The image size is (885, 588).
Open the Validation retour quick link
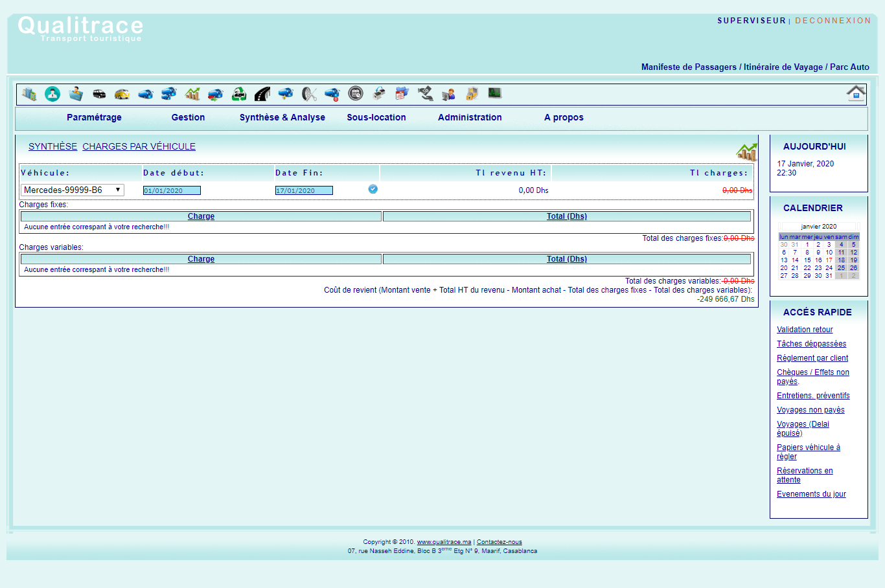[805, 330]
